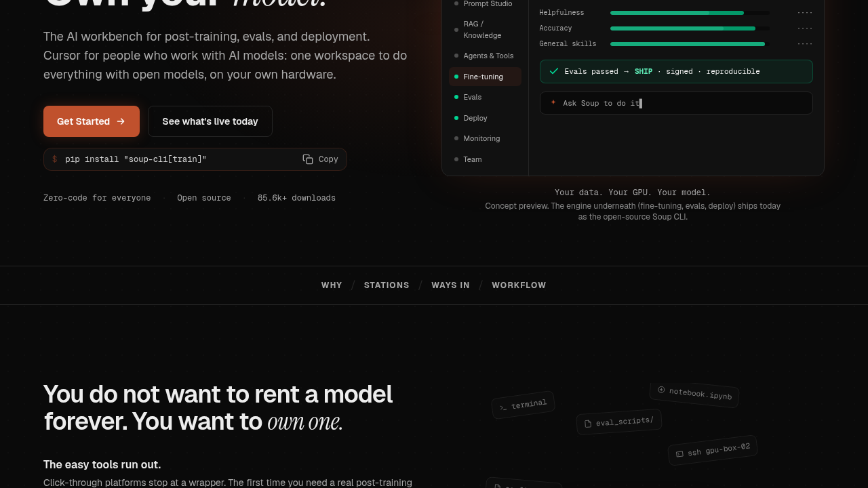Navigate to the WORKFLOW section
The width and height of the screenshot is (868, 488).
tap(519, 285)
